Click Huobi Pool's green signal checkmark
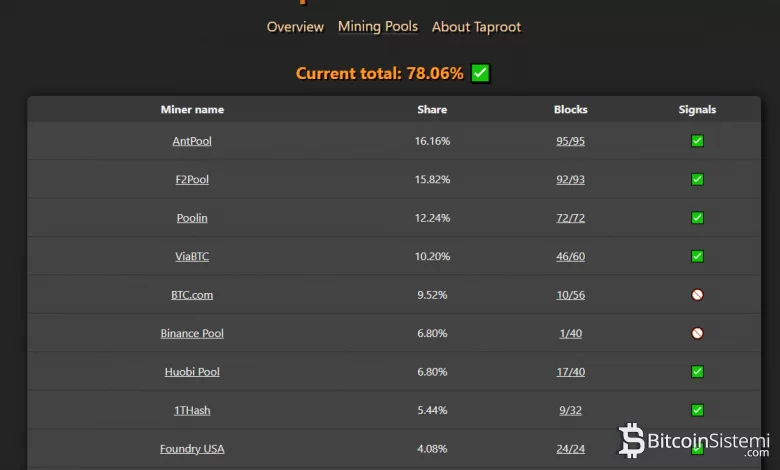The width and height of the screenshot is (780, 470). [x=697, y=372]
